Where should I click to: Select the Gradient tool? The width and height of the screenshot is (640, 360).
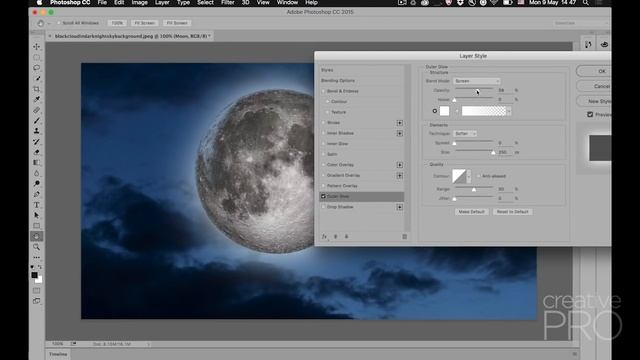pyautogui.click(x=37, y=162)
